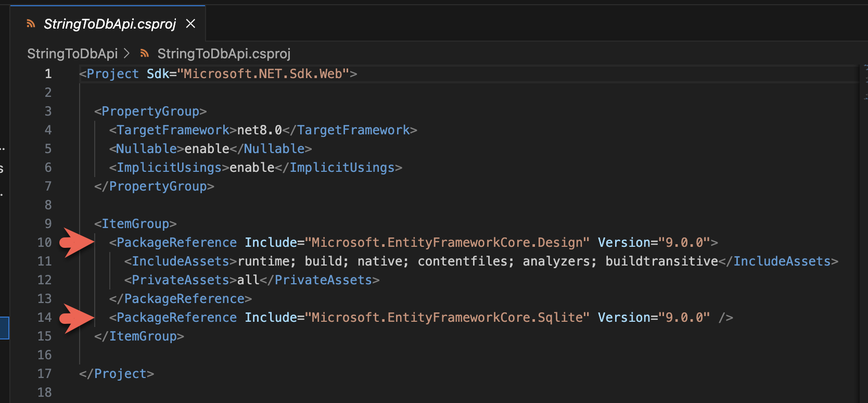Click the Version="9.0.0" on line 14
The width and height of the screenshot is (868, 403).
[x=654, y=318]
